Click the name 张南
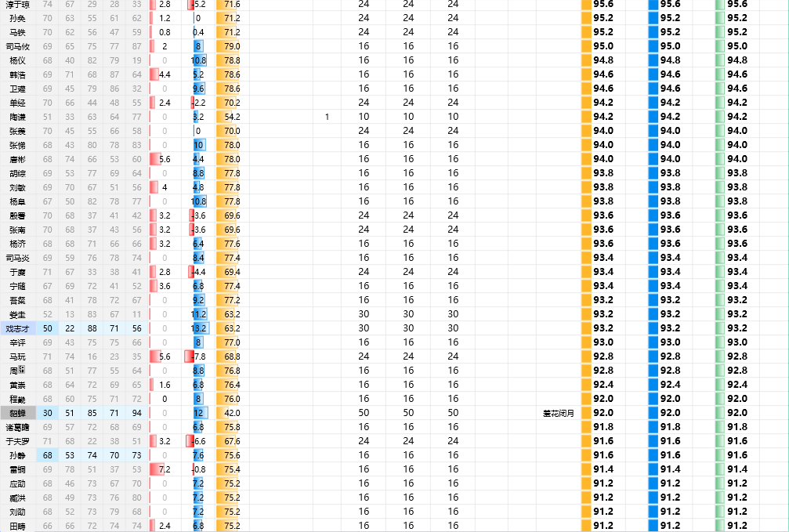Screen dimensions: 789x532 [17, 230]
